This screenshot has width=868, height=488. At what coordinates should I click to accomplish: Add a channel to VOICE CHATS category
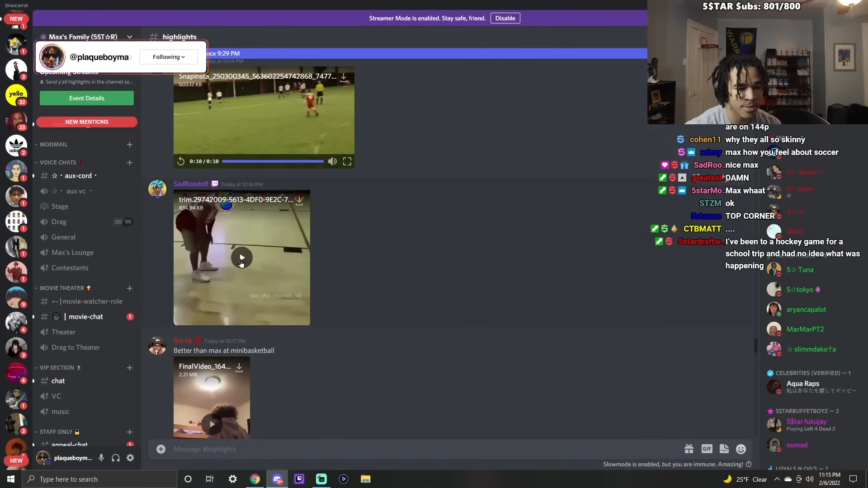point(130,162)
